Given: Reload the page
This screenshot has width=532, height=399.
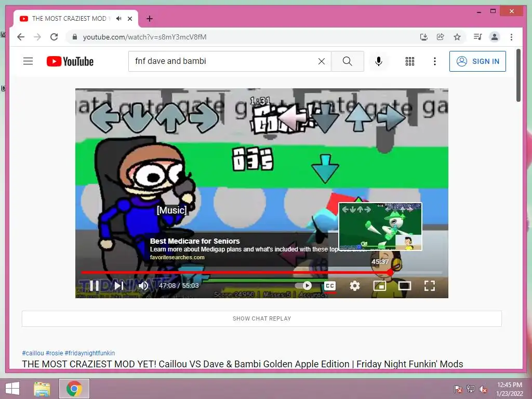Looking at the screenshot, I should tap(54, 37).
